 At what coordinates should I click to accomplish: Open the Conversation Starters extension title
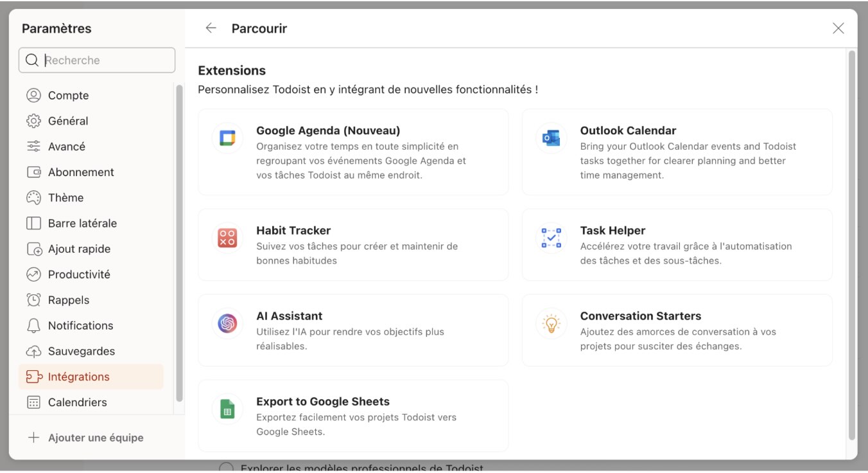641,316
